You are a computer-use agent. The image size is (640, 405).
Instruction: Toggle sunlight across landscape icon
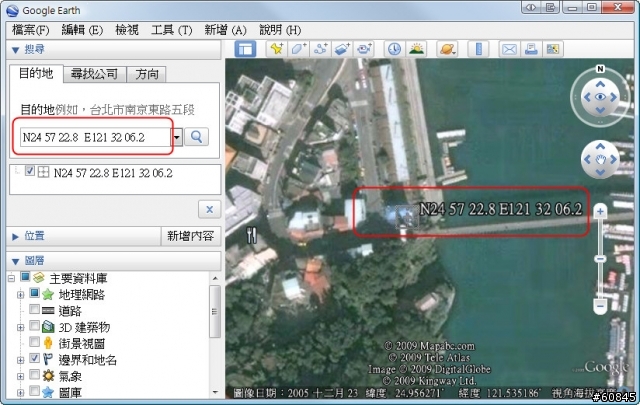click(416, 49)
